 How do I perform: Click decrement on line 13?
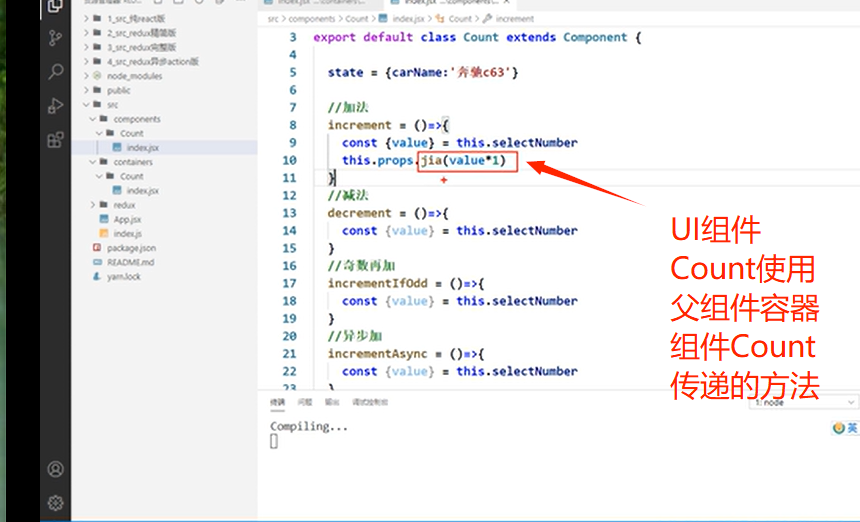(x=360, y=213)
